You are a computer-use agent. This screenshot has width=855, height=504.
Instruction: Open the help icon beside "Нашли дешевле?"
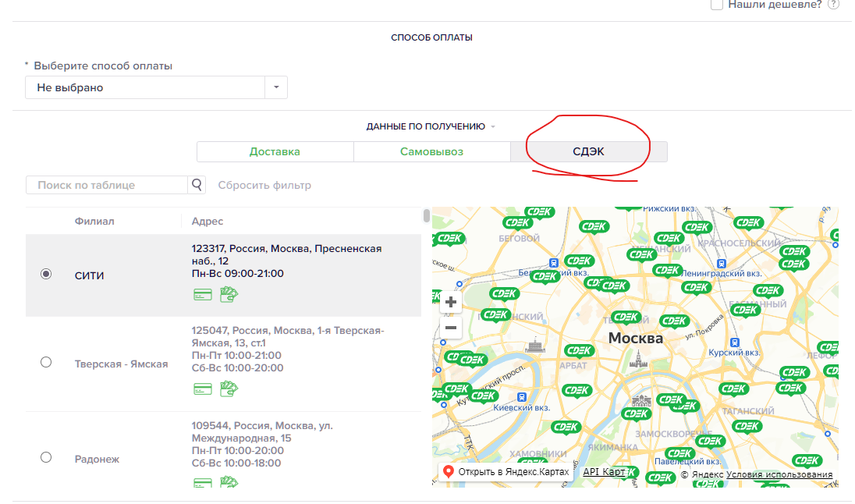[833, 5]
